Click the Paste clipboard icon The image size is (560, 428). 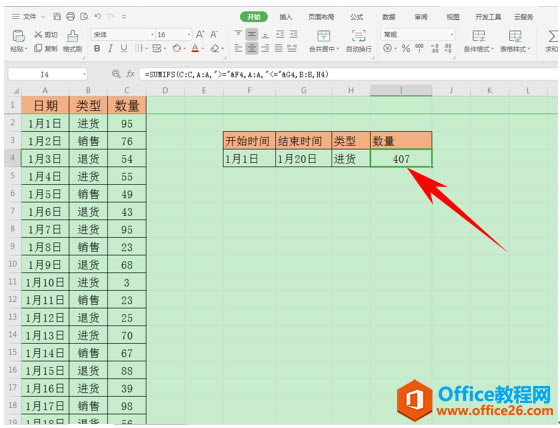(x=19, y=36)
